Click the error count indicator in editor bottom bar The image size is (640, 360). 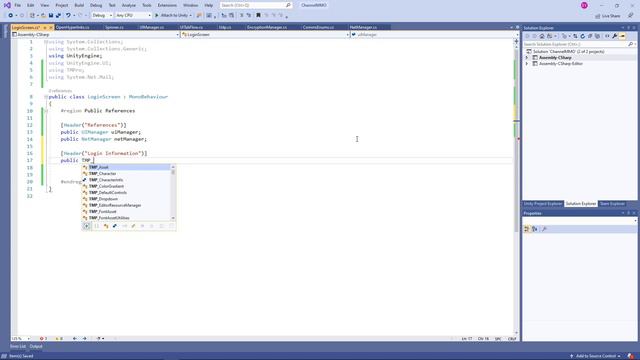click(x=43, y=338)
